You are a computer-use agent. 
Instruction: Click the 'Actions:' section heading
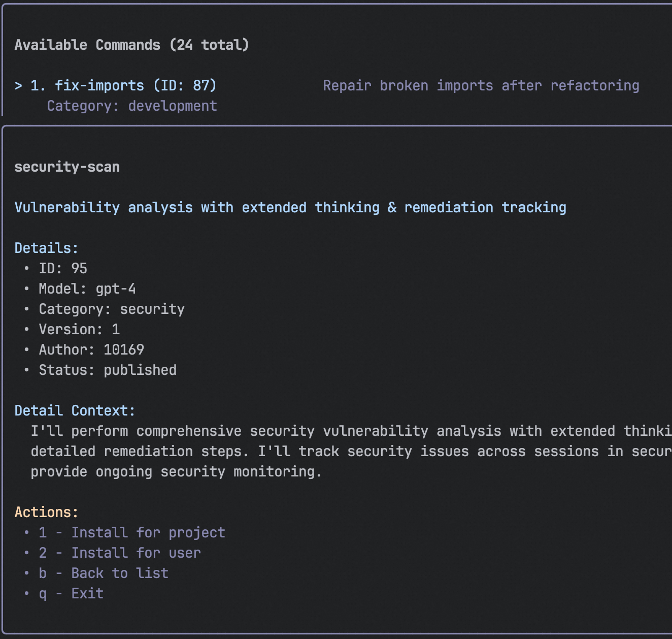point(46,512)
